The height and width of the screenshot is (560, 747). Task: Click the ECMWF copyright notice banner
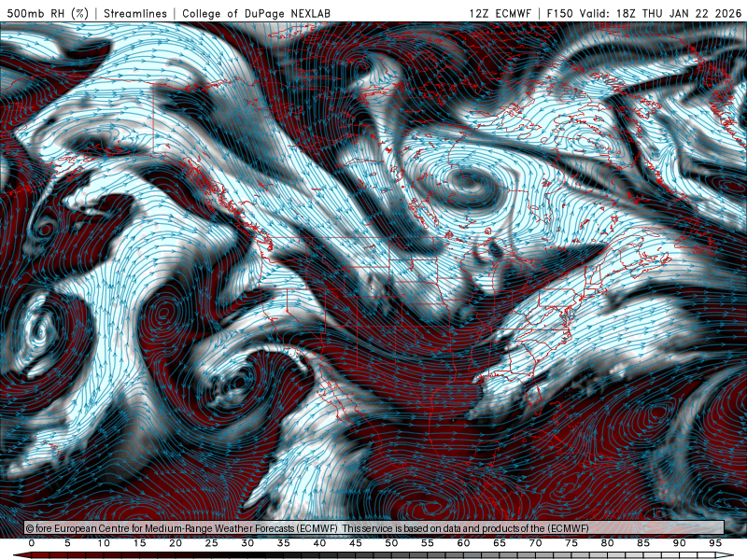coord(374,528)
